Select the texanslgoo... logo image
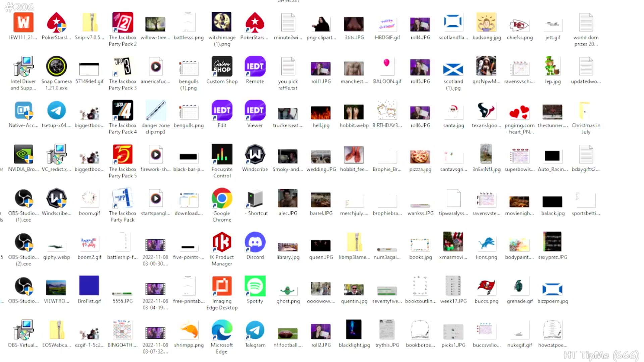Screen dimensions: 644x362 click(486, 110)
